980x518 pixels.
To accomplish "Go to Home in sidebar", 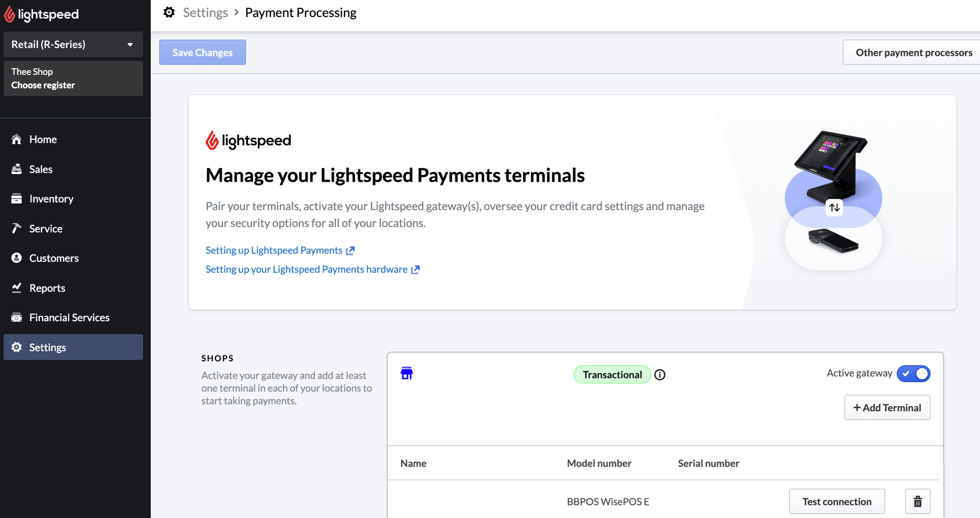I will tap(73, 139).
